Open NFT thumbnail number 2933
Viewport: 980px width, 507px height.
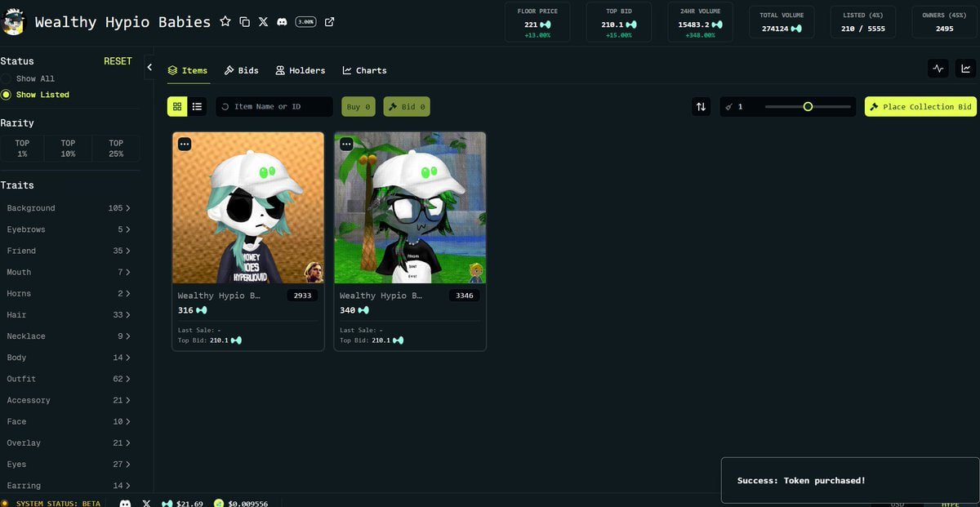(248, 208)
